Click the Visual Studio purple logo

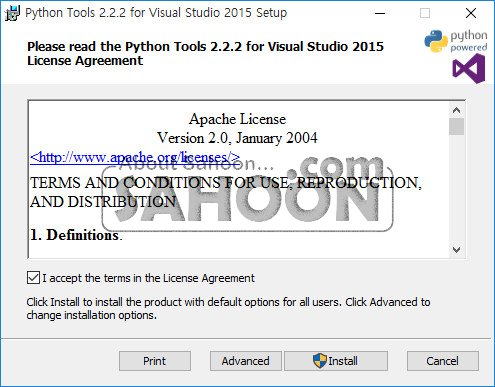[x=469, y=69]
